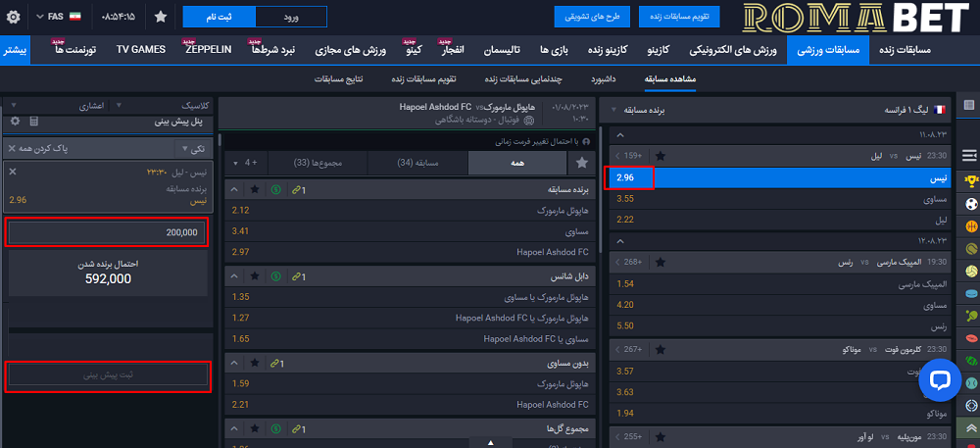Switch to the مجموع‌ها (33) tab
Image resolution: width=980 pixels, height=448 pixels.
(318, 163)
